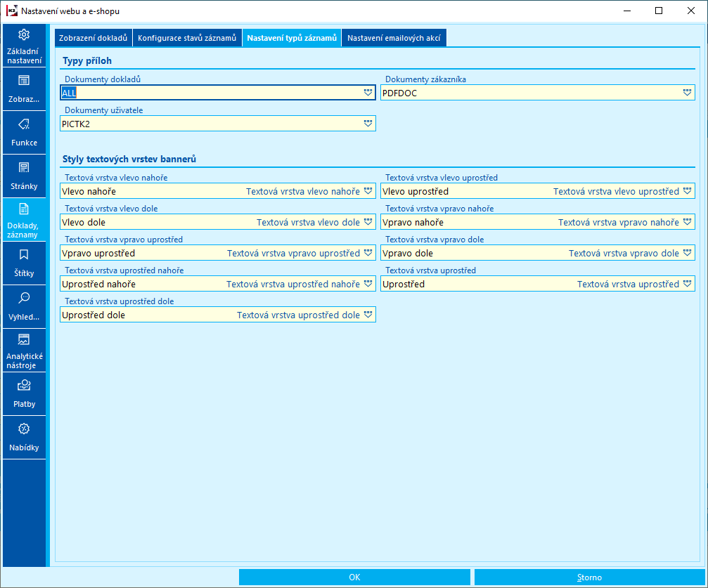Minimize the settings window
The image size is (708, 588).
pos(627,11)
